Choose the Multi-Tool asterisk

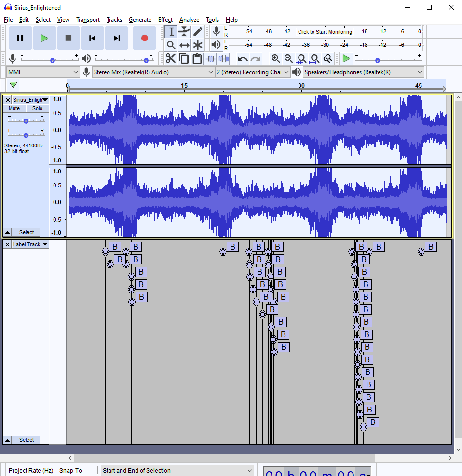point(198,45)
